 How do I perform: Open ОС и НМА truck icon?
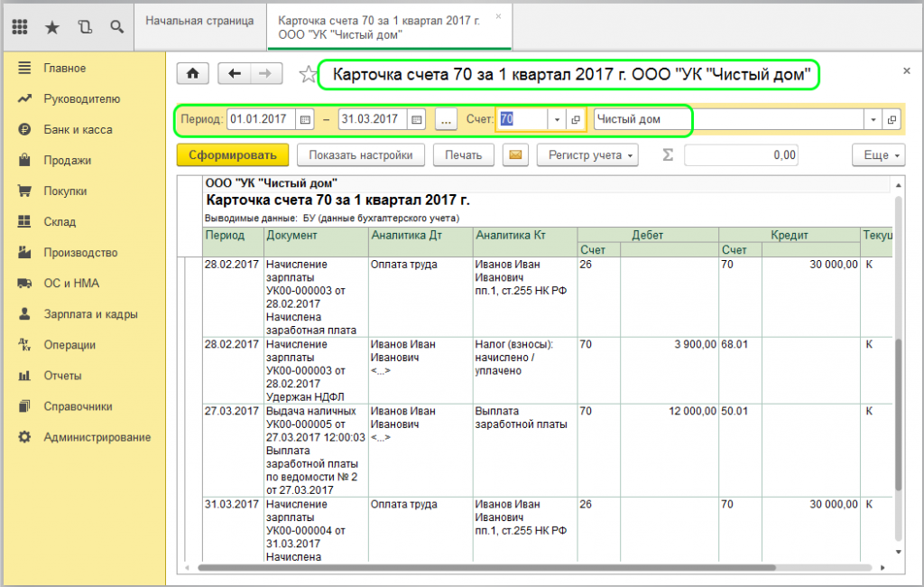point(24,284)
